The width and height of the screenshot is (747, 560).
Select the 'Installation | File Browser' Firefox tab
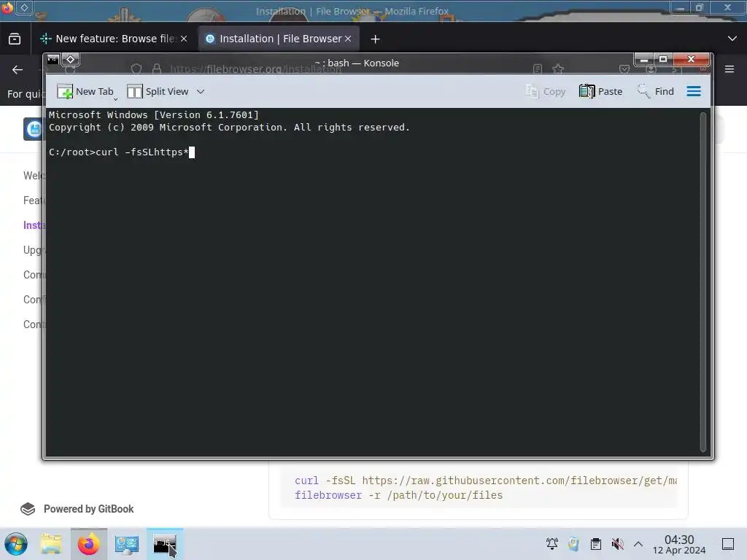[x=279, y=39]
